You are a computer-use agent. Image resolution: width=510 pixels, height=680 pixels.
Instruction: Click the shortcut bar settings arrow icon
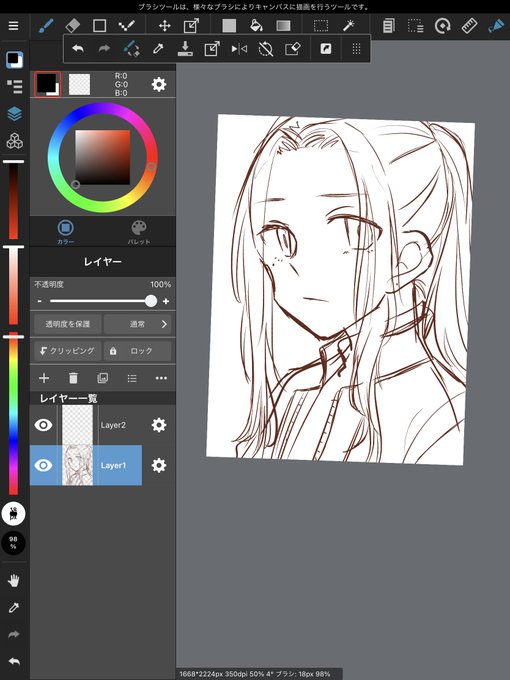coord(326,49)
